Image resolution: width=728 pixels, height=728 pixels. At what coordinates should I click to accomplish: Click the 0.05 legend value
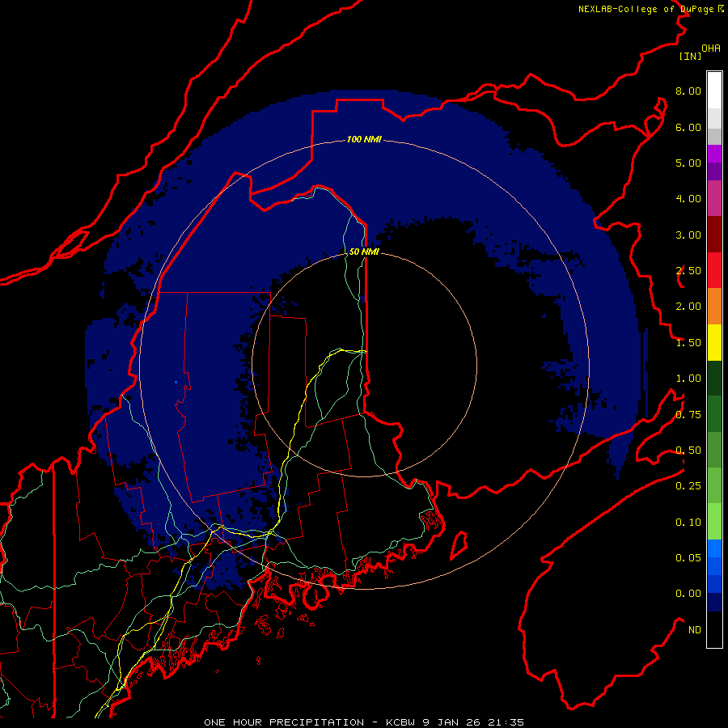(x=688, y=558)
